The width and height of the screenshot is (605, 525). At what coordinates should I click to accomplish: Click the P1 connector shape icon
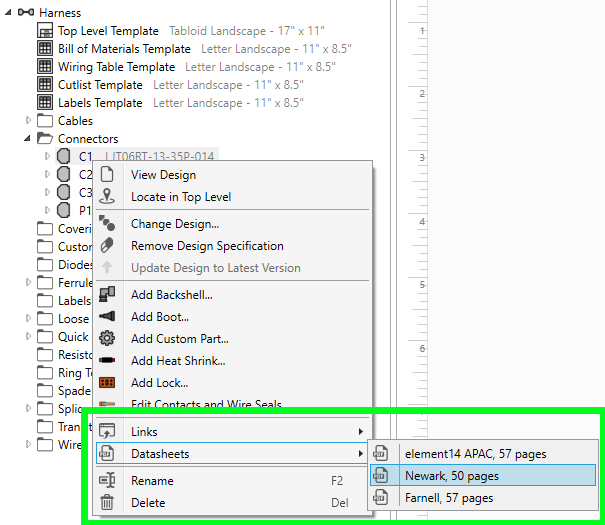click(x=63, y=210)
